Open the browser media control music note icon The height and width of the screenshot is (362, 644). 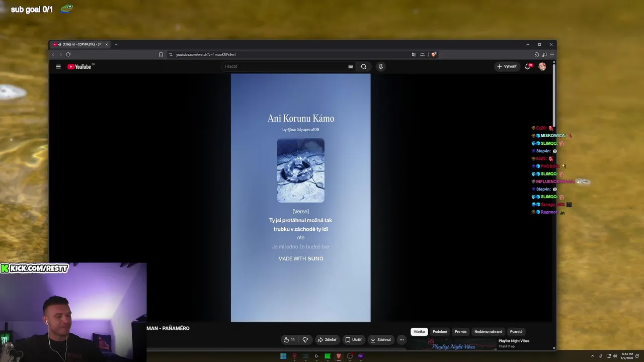544,54
